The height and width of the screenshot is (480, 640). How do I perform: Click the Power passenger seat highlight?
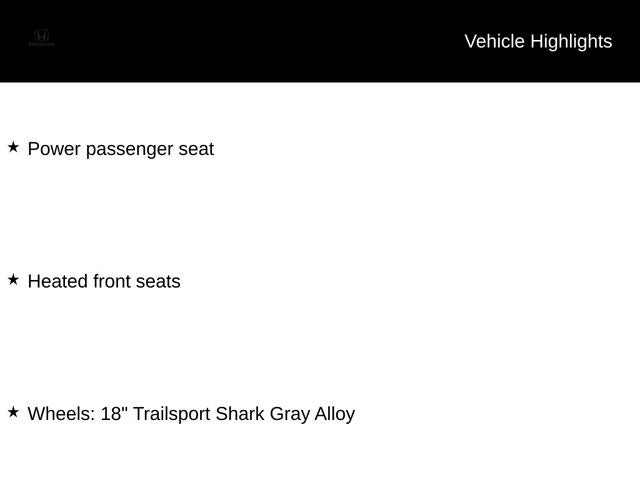tap(121, 149)
